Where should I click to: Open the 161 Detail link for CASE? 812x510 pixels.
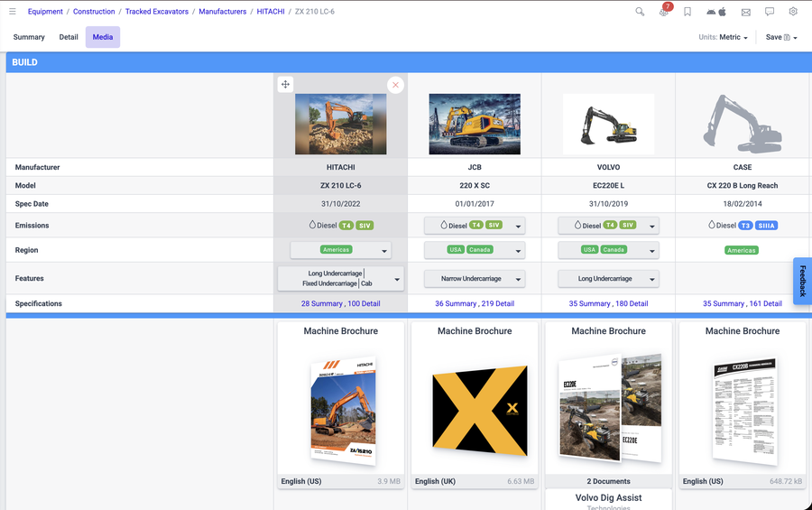[x=765, y=303]
